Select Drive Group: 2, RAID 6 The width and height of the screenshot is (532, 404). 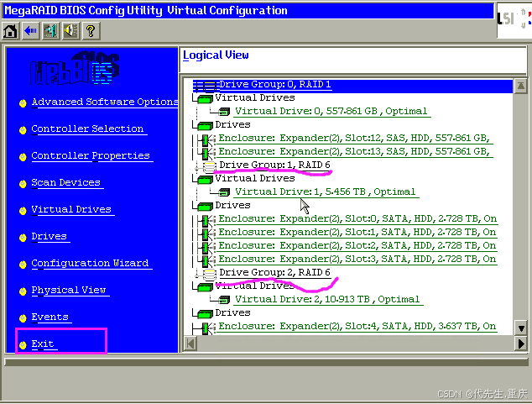click(x=275, y=273)
